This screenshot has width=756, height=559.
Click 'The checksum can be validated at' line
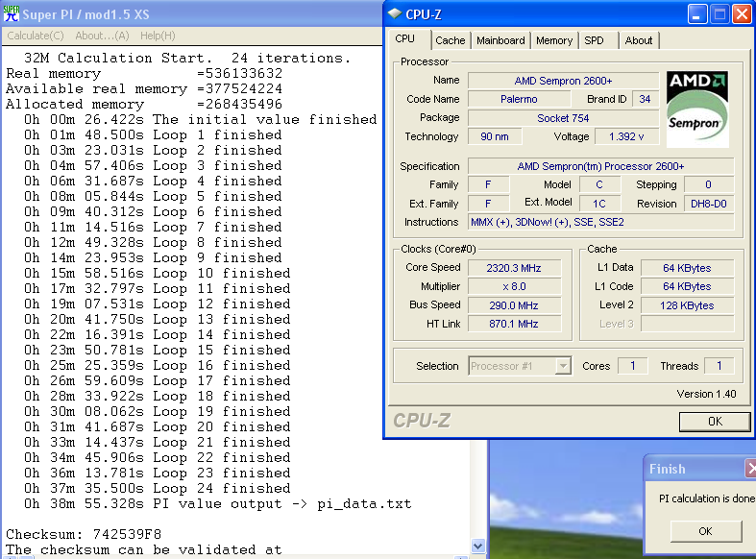click(144, 549)
